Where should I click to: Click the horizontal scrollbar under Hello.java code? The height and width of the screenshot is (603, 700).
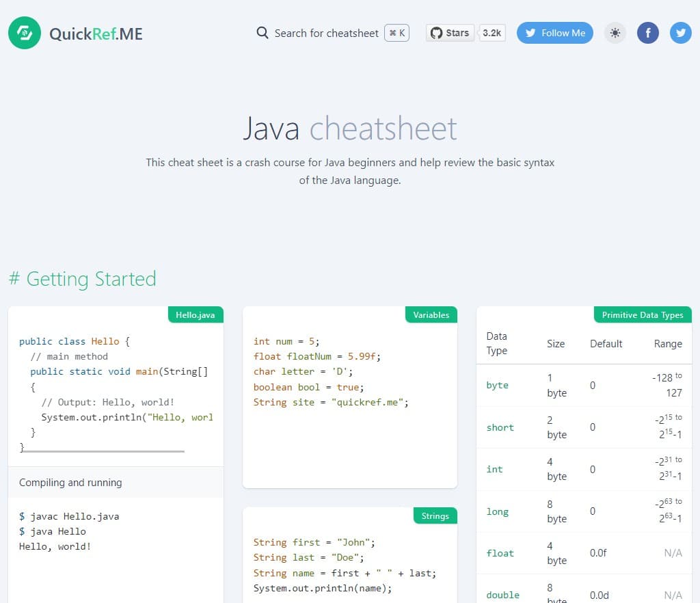point(103,451)
